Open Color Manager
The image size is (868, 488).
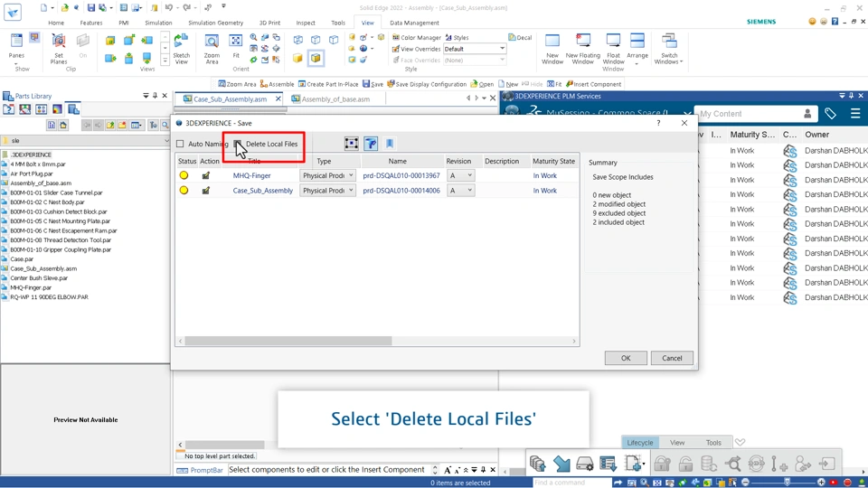point(416,38)
